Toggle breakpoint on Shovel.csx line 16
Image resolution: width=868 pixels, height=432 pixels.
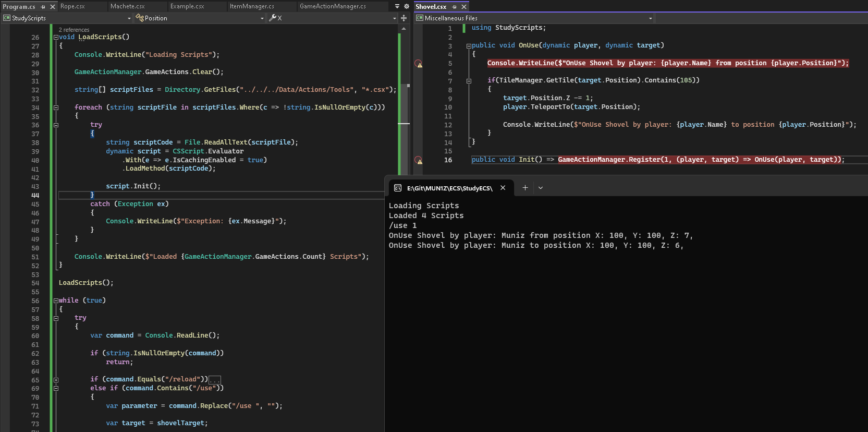pos(418,160)
